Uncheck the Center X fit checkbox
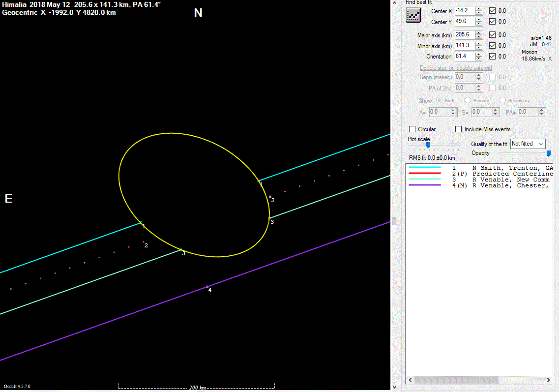The image size is (559, 392). (493, 11)
